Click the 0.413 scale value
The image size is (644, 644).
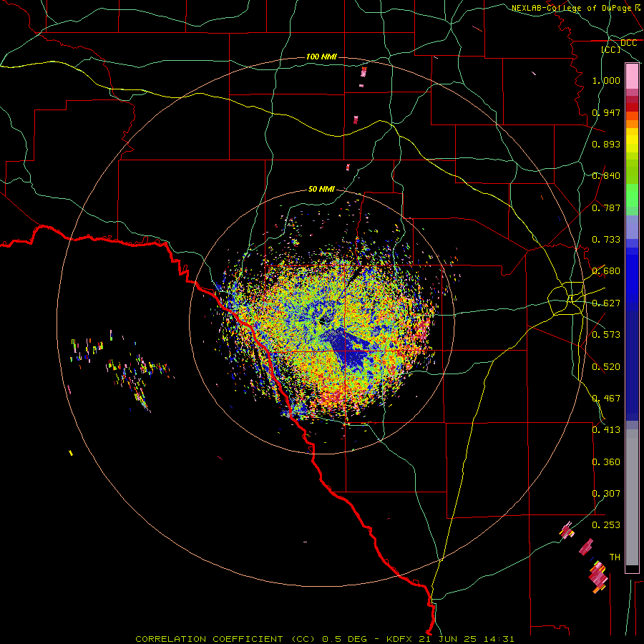pyautogui.click(x=606, y=430)
